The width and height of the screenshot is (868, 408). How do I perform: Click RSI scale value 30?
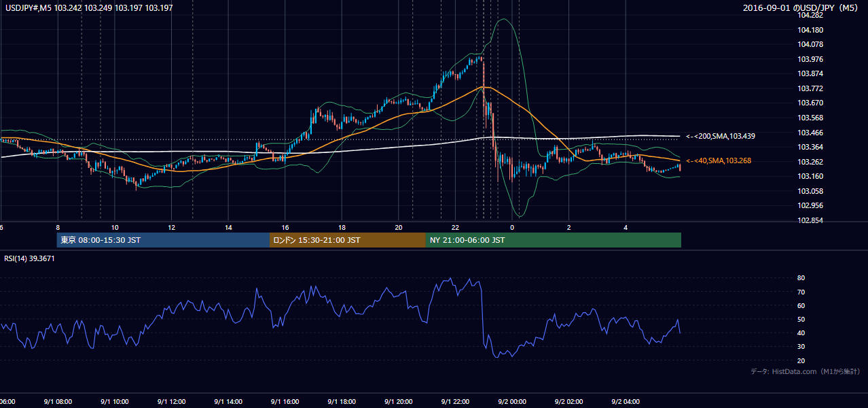coord(801,346)
